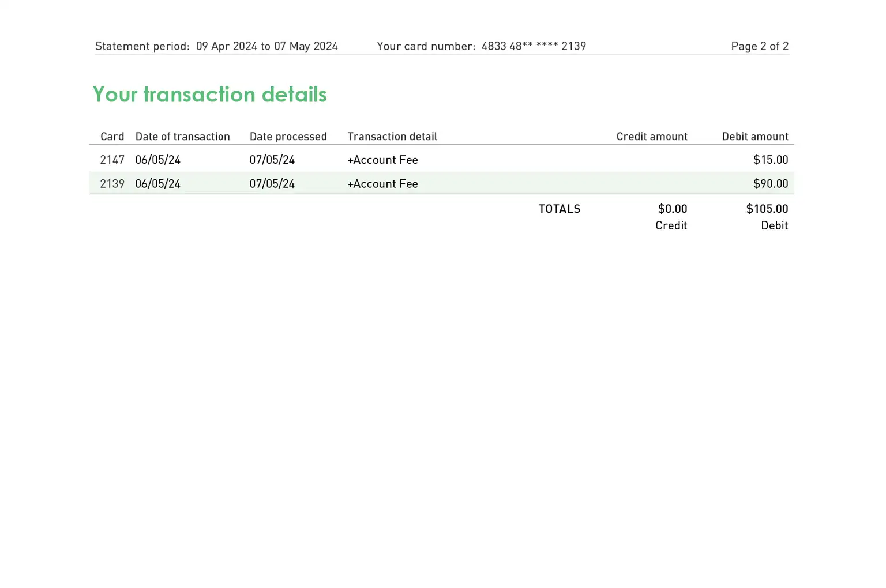The height and width of the screenshot is (588, 886).
Task: Click transaction date 06/05/24 in the 2139 row
Action: [157, 184]
